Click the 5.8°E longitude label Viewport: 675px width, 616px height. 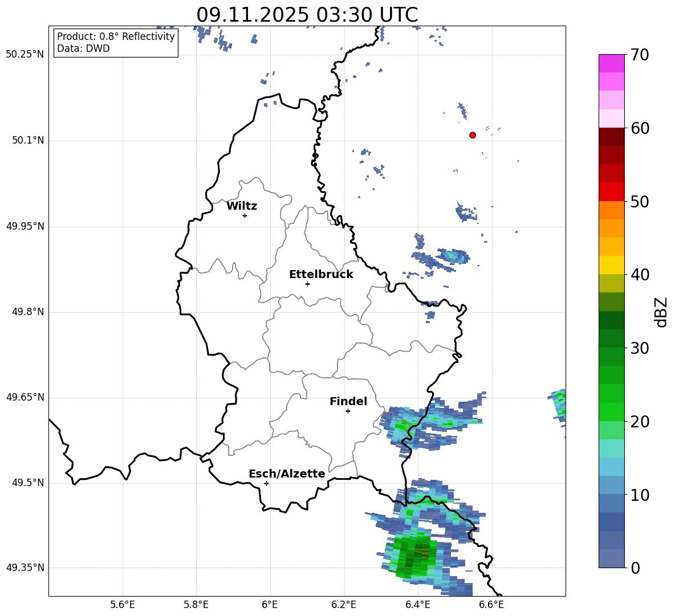tap(196, 605)
